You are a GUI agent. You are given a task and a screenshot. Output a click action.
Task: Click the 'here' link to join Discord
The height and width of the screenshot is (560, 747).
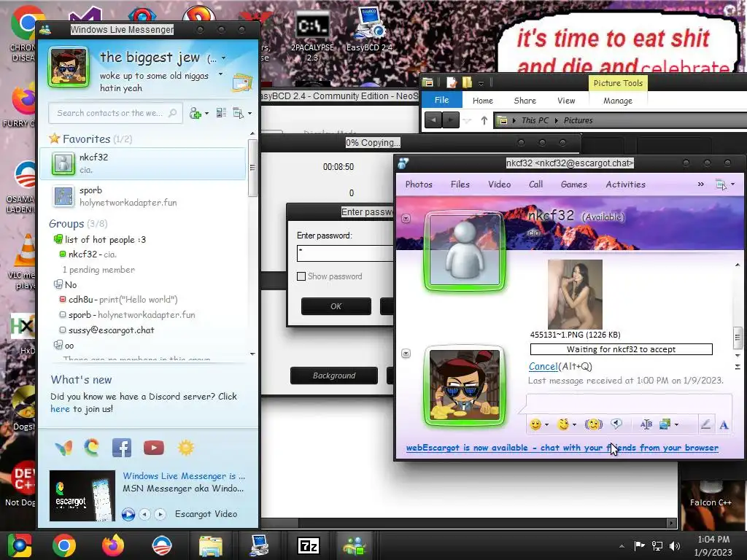tap(60, 409)
